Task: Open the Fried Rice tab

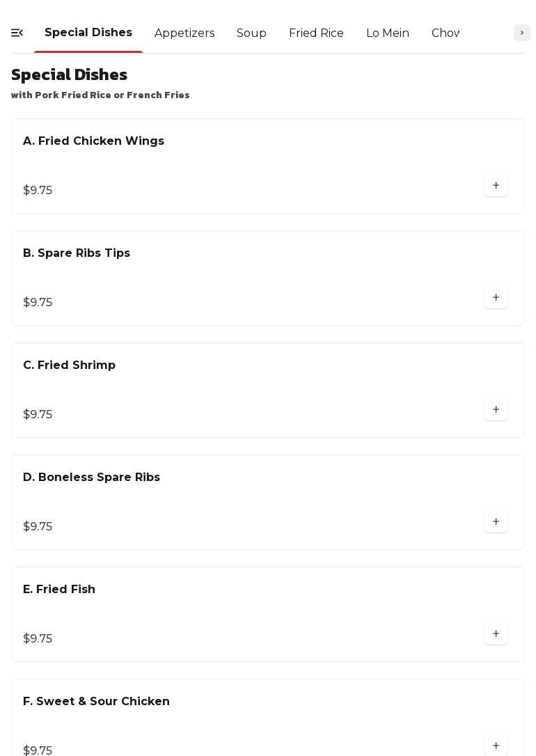Action: (x=316, y=33)
